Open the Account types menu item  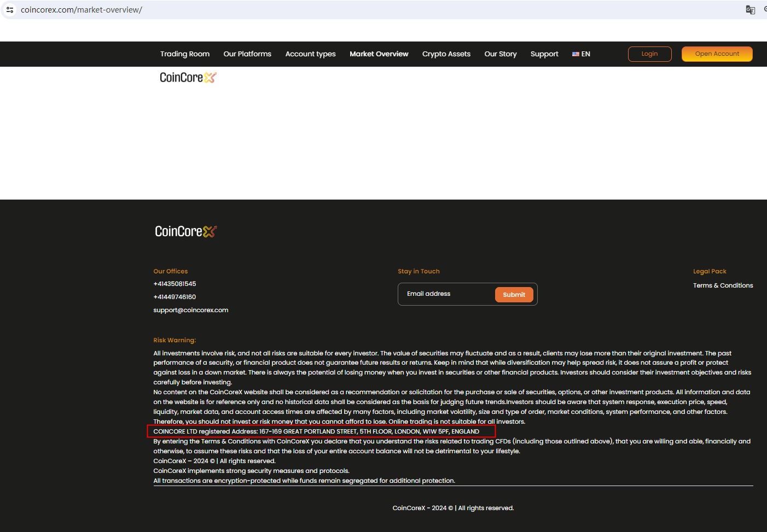coord(310,54)
